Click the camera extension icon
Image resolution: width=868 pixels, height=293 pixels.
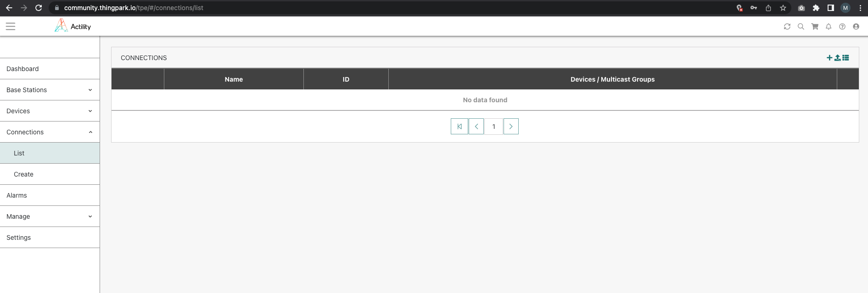(801, 8)
